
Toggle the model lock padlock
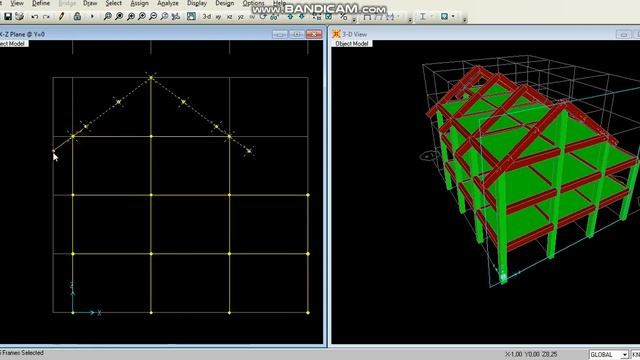[x=77, y=16]
